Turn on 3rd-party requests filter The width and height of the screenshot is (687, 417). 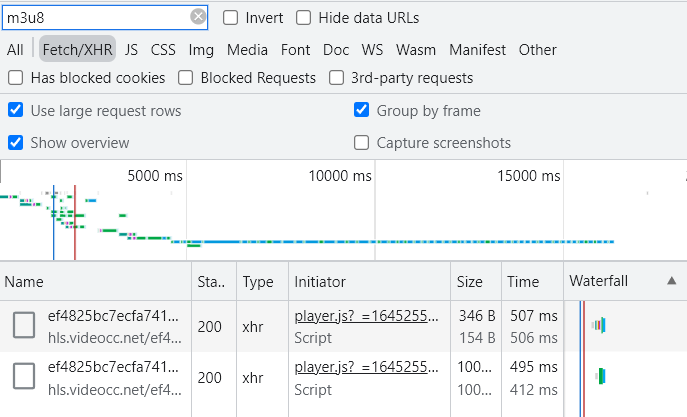(x=337, y=78)
